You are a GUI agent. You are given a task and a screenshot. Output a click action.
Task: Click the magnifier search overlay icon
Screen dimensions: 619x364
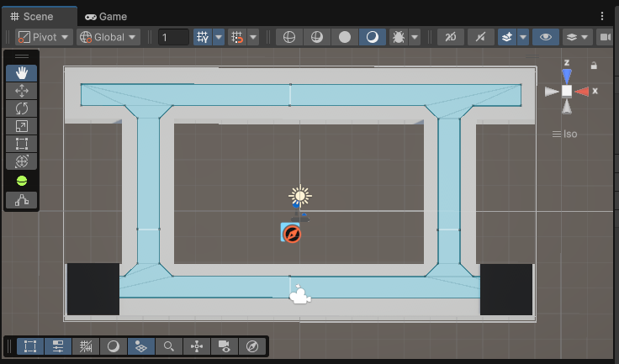click(169, 346)
